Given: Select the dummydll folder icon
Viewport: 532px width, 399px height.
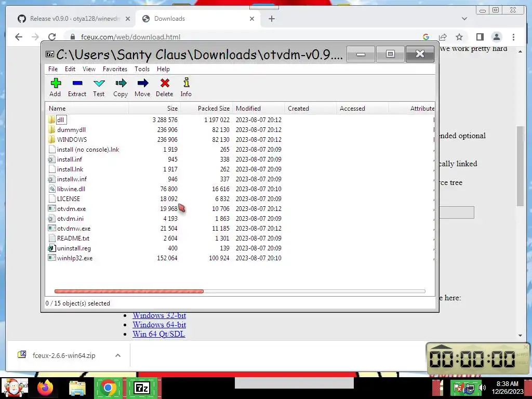Looking at the screenshot, I should [x=51, y=129].
